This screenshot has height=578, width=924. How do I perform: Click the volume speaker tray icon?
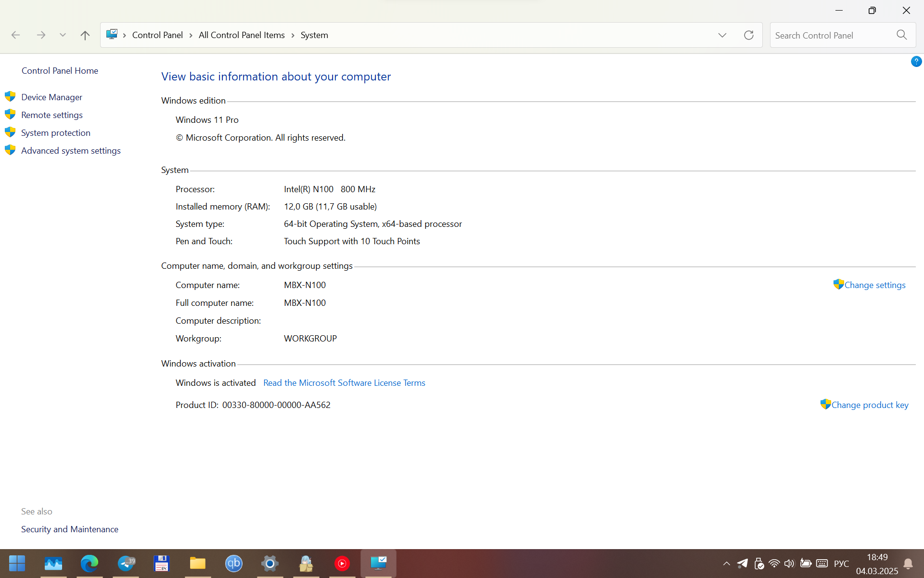[x=790, y=564]
